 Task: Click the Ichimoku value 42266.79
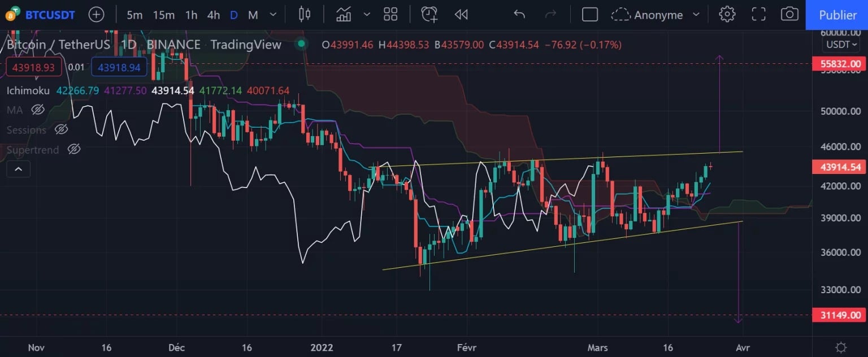pos(77,90)
